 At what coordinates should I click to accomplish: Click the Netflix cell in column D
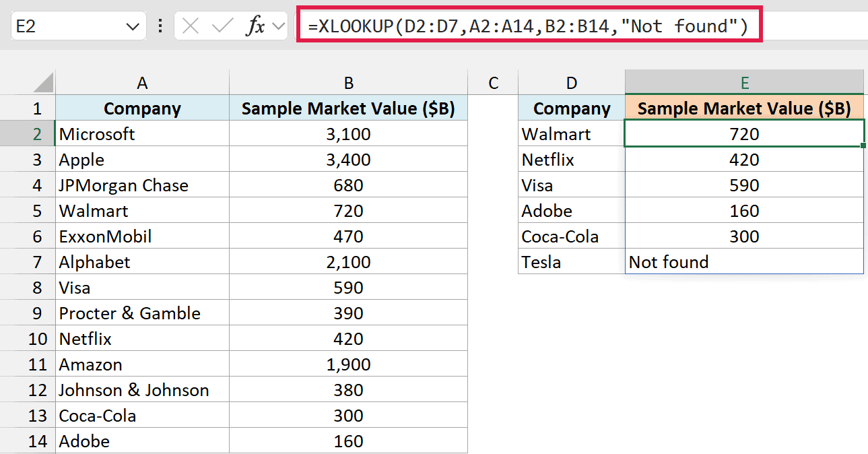tap(571, 160)
